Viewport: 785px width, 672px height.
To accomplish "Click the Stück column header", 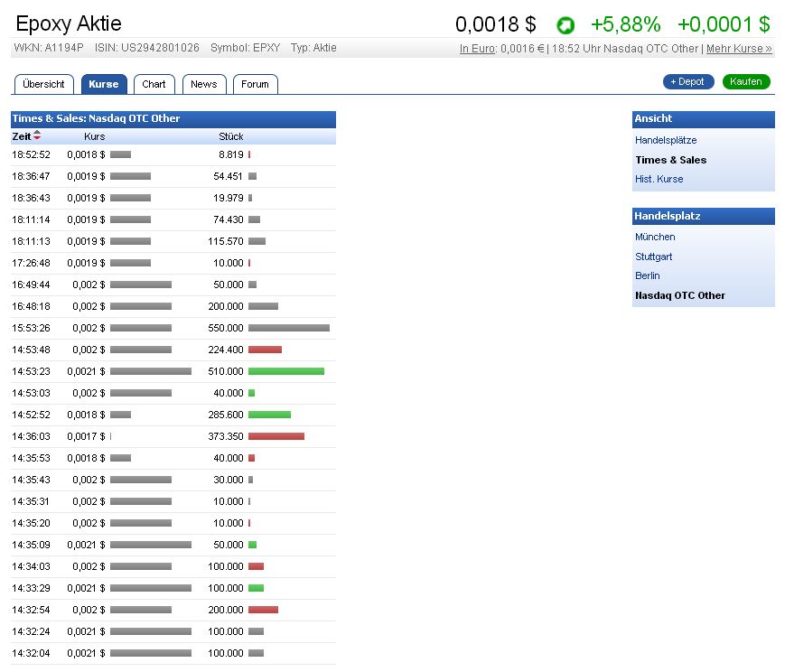I will pyautogui.click(x=230, y=136).
